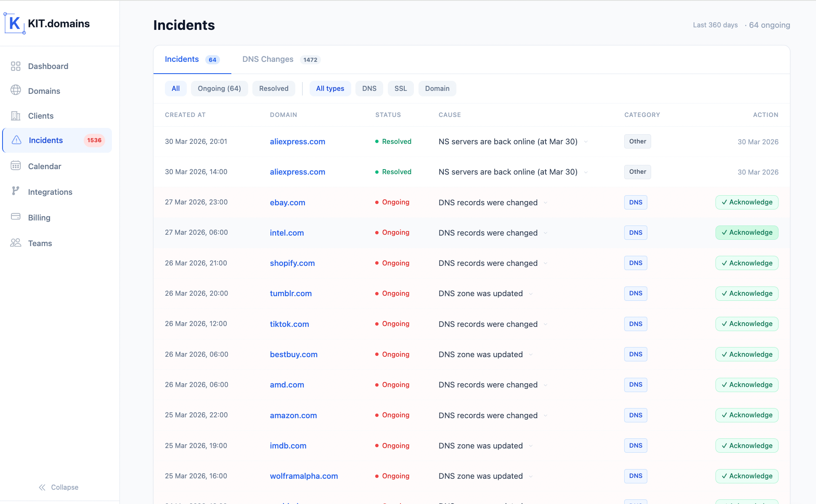The image size is (816, 504).
Task: Select the Domains globe icon
Action: [x=16, y=90]
